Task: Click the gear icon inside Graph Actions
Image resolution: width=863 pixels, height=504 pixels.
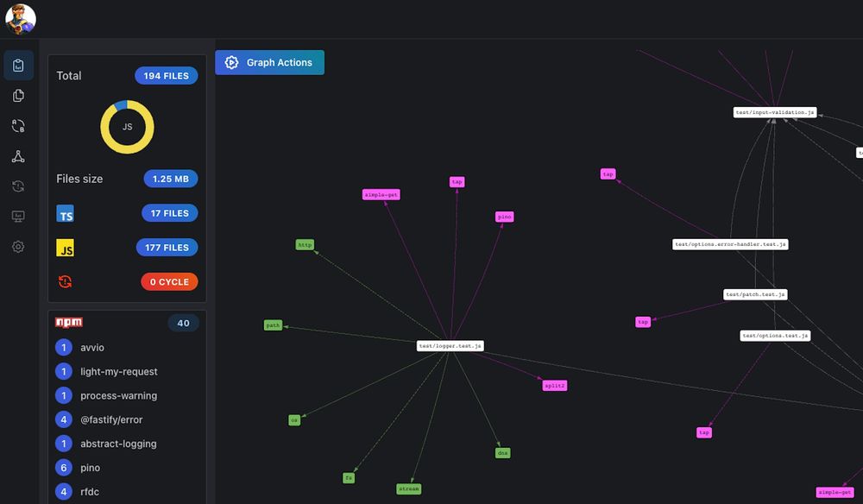Action: pos(231,63)
